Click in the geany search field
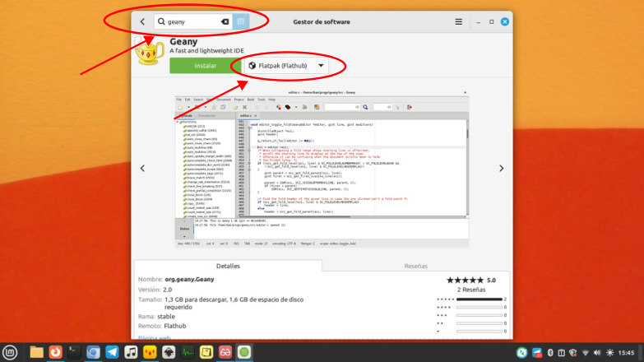Viewport: 644px width, 362px height. (193, 21)
